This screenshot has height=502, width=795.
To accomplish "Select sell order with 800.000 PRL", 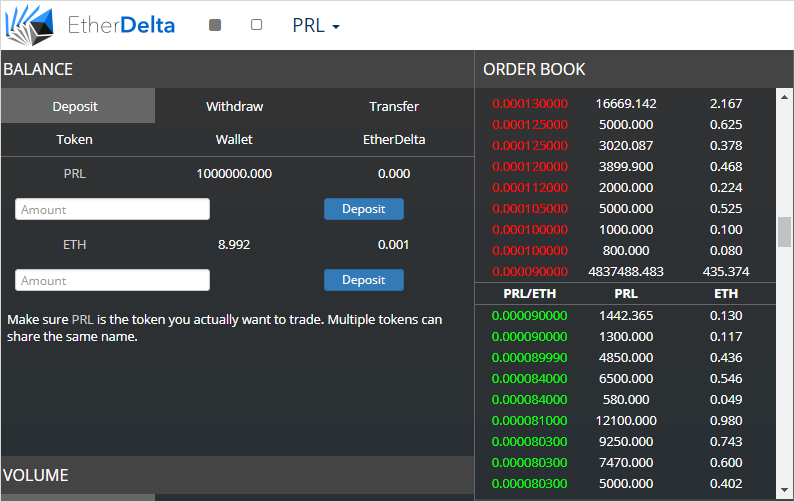I will [625, 250].
